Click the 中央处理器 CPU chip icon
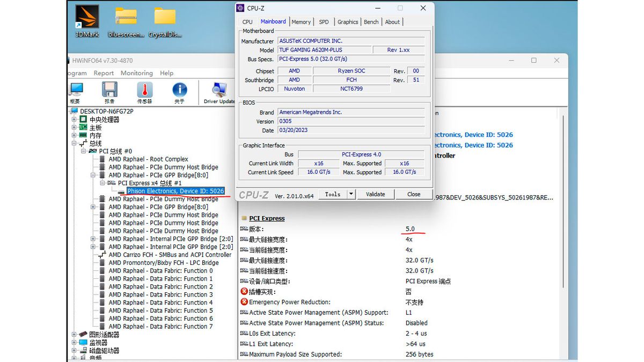The height and width of the screenshot is (362, 644). click(83, 120)
